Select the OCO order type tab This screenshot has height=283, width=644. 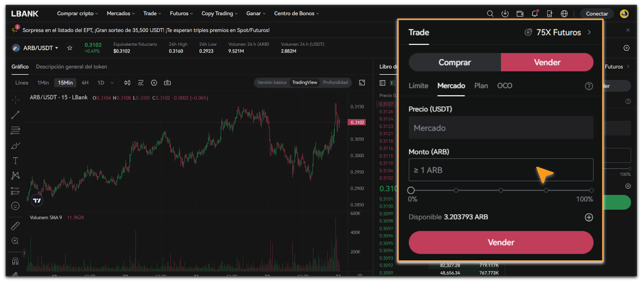(x=505, y=86)
